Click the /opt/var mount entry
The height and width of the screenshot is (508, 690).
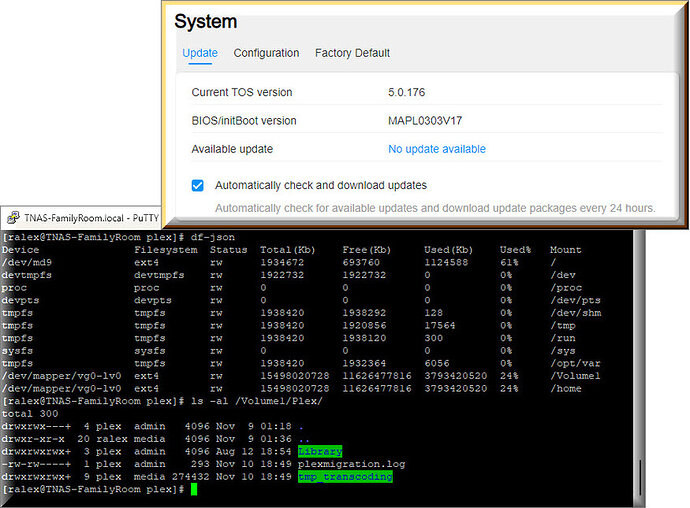coord(575,363)
